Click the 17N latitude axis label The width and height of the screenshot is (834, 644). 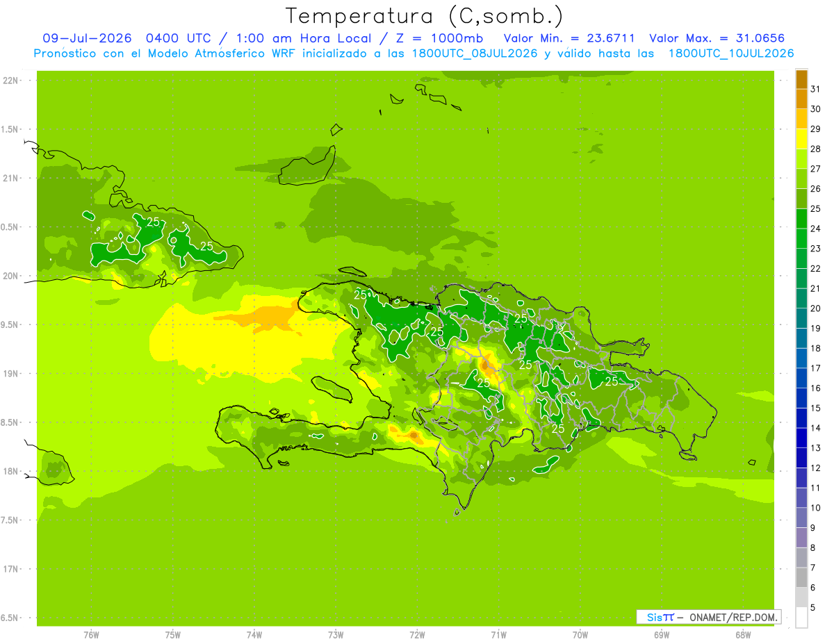11,569
